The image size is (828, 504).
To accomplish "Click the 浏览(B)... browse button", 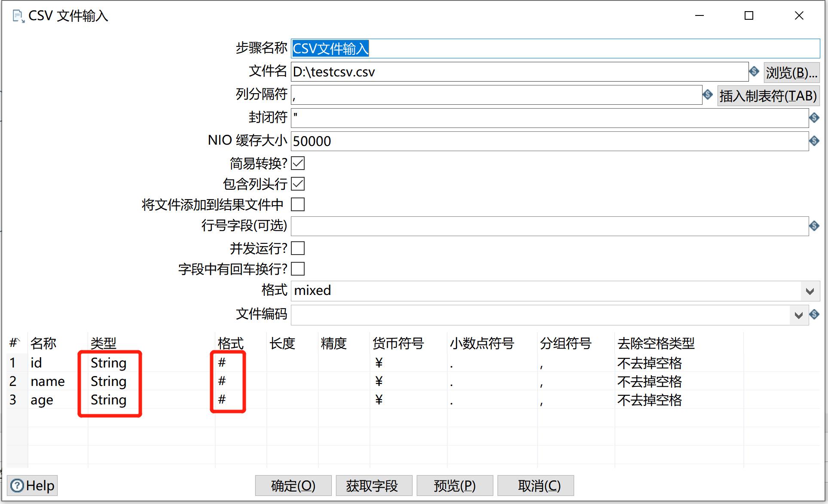I will [791, 72].
